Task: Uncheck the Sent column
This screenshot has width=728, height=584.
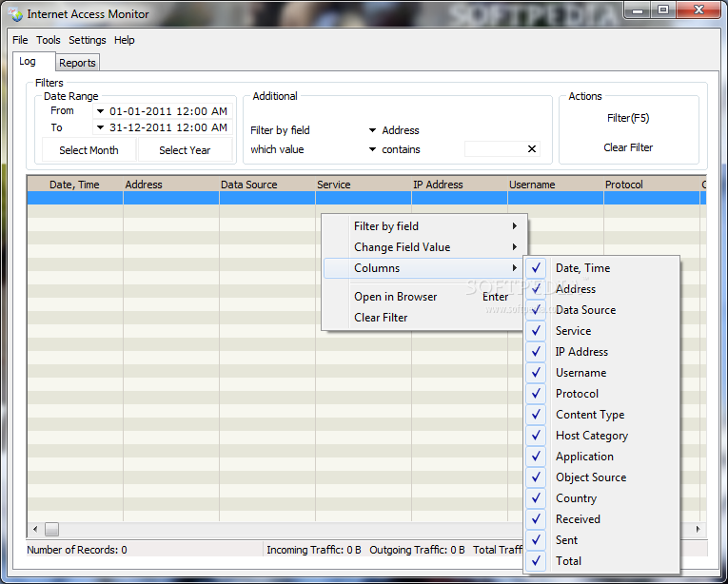Action: click(536, 539)
